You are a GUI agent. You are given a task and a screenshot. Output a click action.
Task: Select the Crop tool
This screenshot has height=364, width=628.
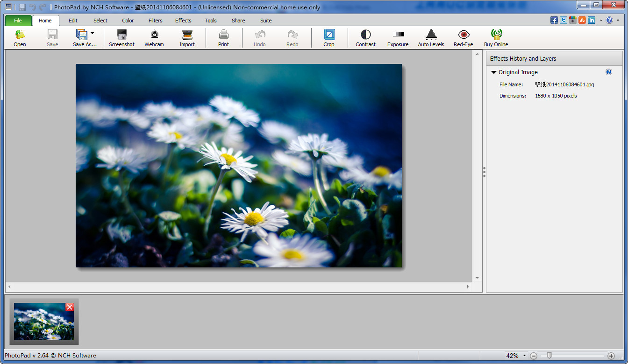click(x=329, y=38)
